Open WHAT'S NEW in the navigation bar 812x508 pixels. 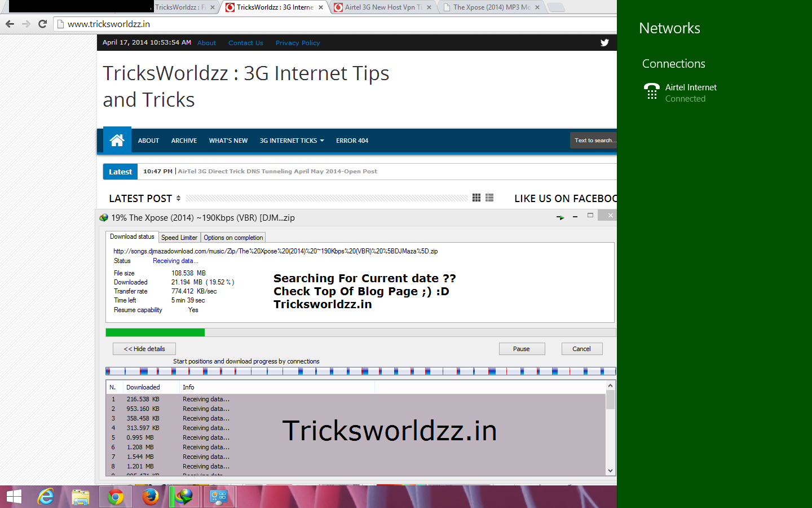pyautogui.click(x=228, y=141)
